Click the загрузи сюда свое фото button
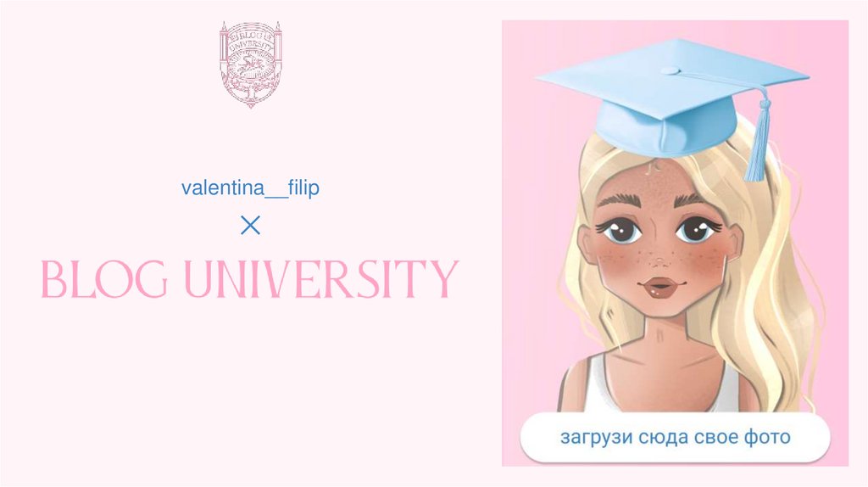868x487 pixels. pyautogui.click(x=675, y=437)
